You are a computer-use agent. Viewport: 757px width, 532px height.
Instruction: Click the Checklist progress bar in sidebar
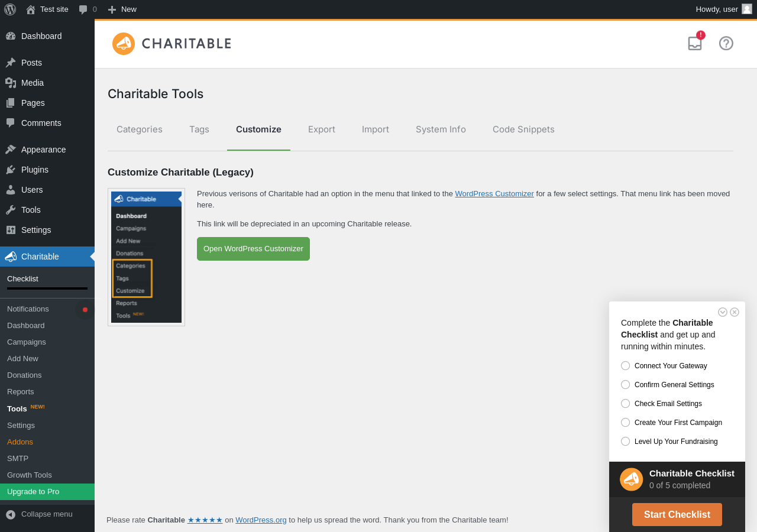click(x=47, y=288)
